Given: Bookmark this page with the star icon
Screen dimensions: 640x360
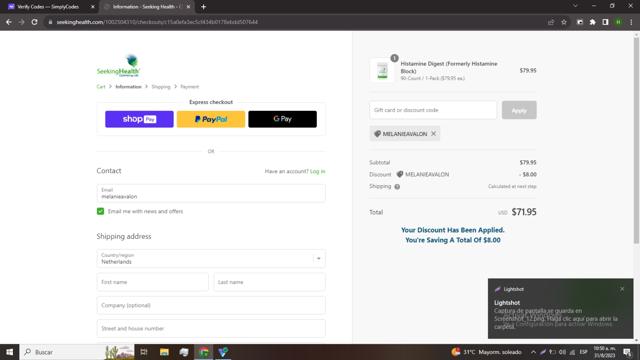Looking at the screenshot, I should pos(564,22).
